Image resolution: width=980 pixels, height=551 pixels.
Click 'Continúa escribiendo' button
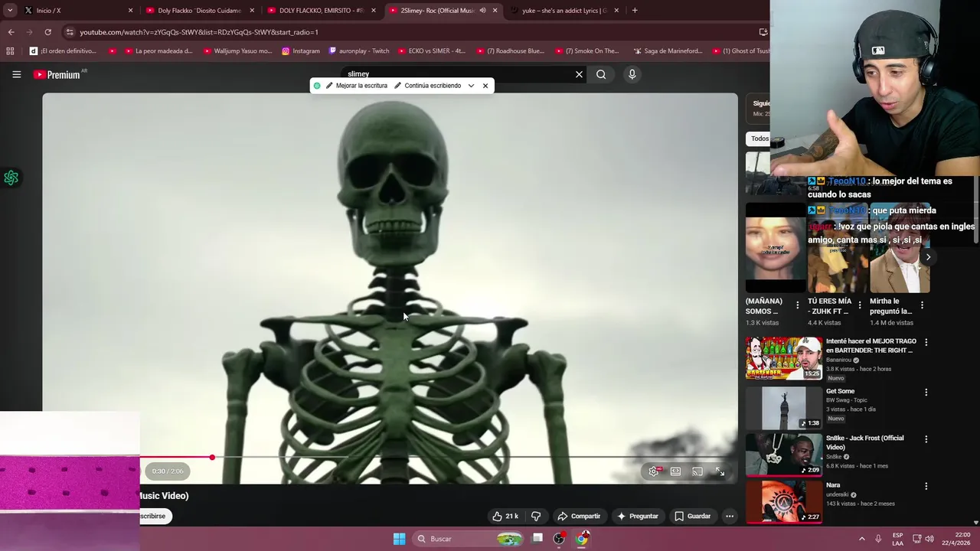427,86
